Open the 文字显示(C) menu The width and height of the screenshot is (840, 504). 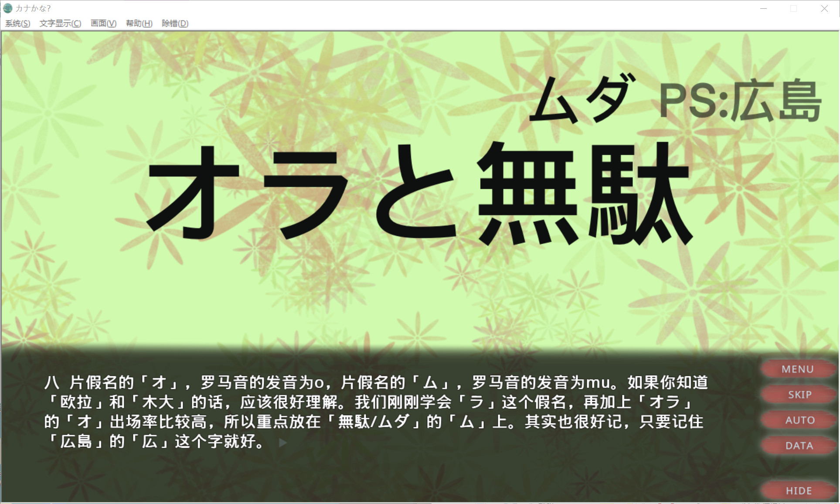click(x=59, y=23)
